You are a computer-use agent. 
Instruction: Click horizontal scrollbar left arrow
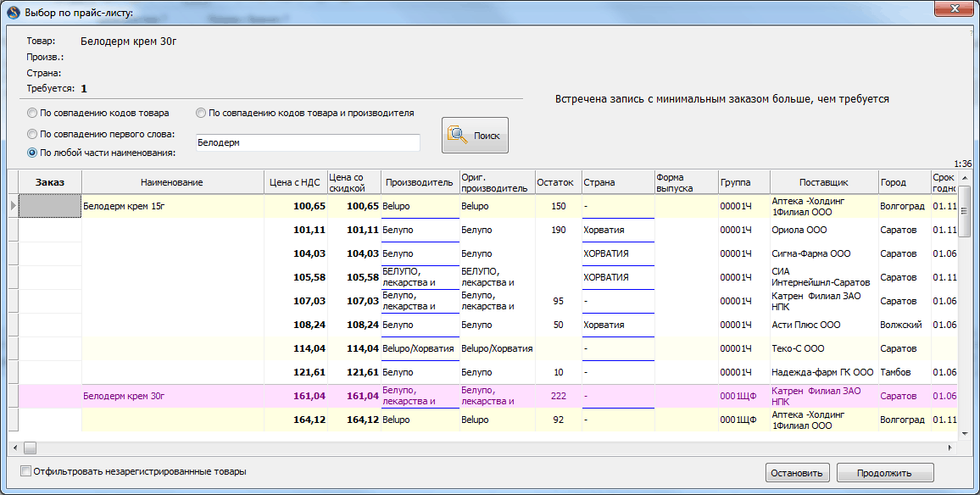[x=15, y=448]
